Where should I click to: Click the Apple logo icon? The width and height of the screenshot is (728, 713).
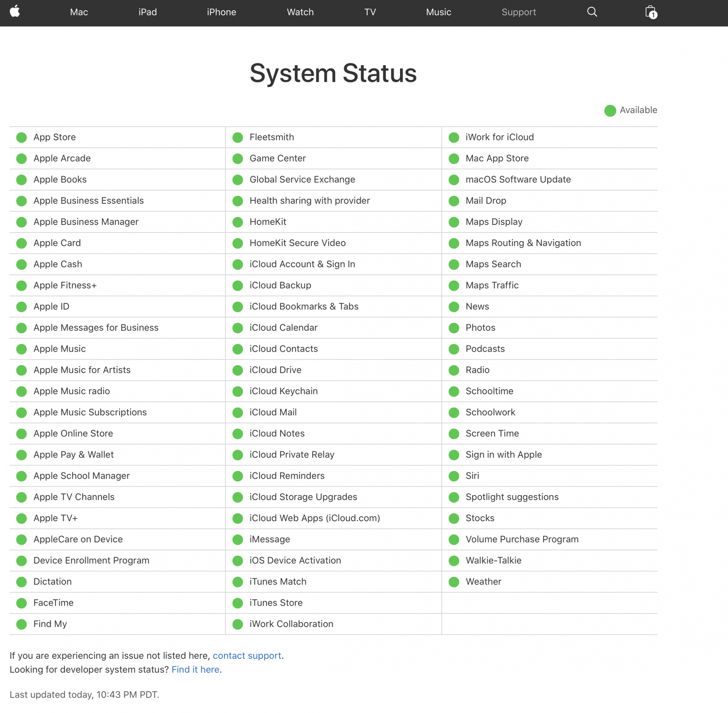point(15,11)
